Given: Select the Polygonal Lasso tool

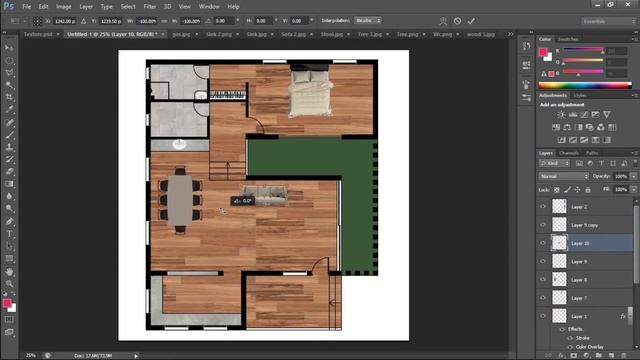Looking at the screenshot, I should point(9,73).
